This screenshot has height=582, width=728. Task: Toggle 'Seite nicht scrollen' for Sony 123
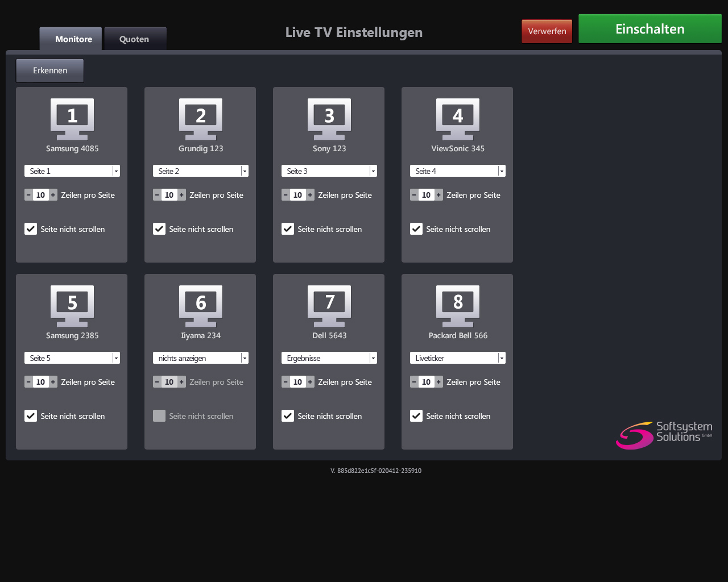pos(288,229)
